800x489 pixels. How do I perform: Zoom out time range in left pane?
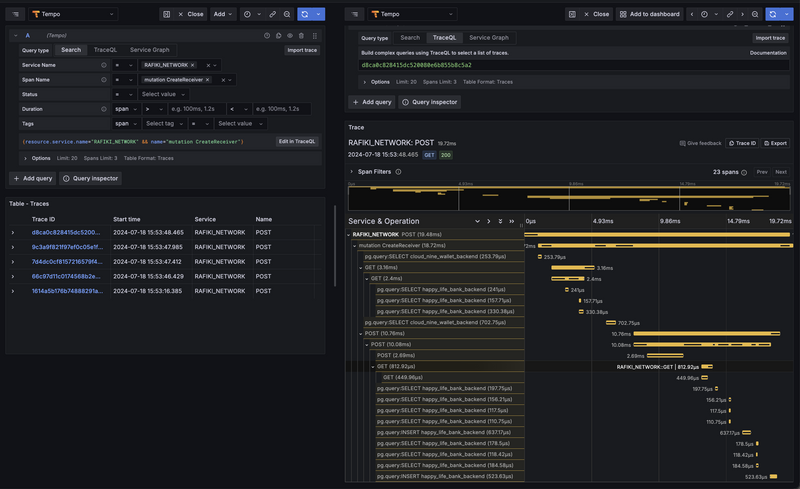(x=287, y=14)
